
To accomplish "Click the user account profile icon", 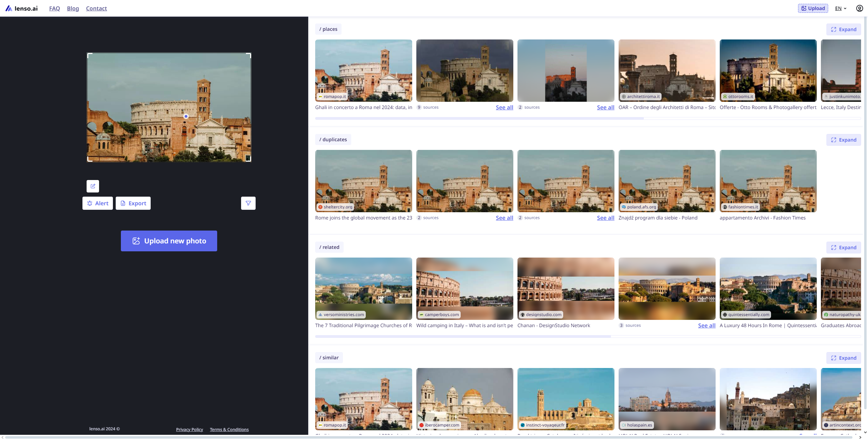I will point(859,8).
